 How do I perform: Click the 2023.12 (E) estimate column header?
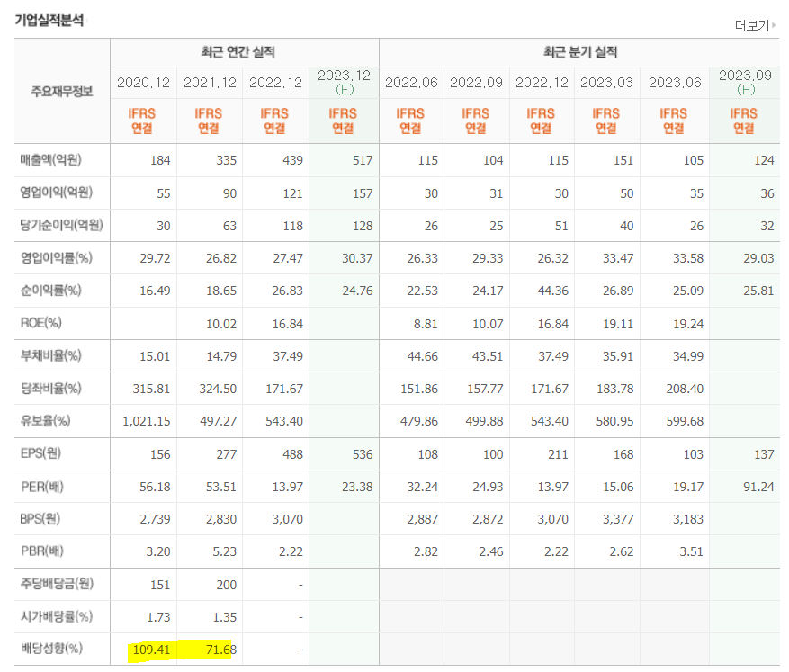(345, 83)
